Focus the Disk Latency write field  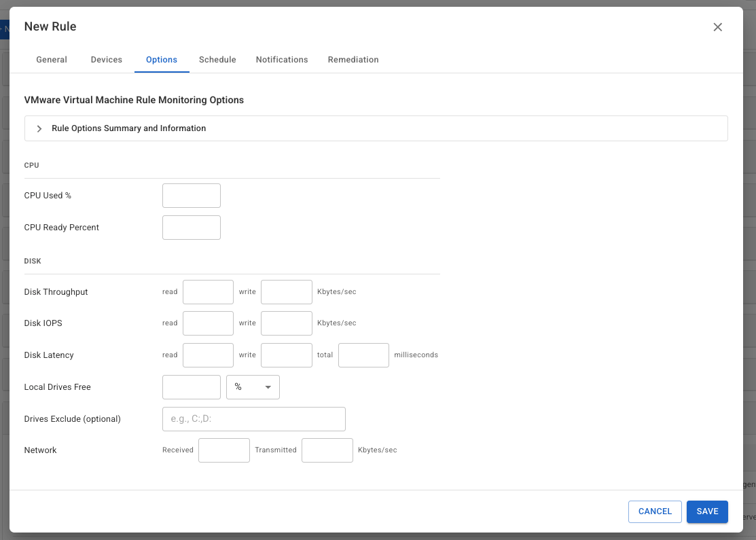point(287,355)
